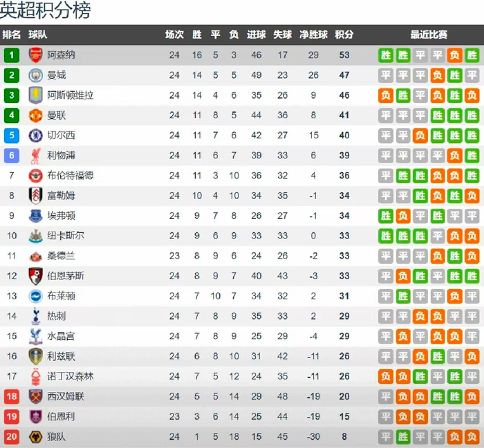Click the Manchester City club crest
The width and height of the screenshot is (484, 448).
(35, 75)
